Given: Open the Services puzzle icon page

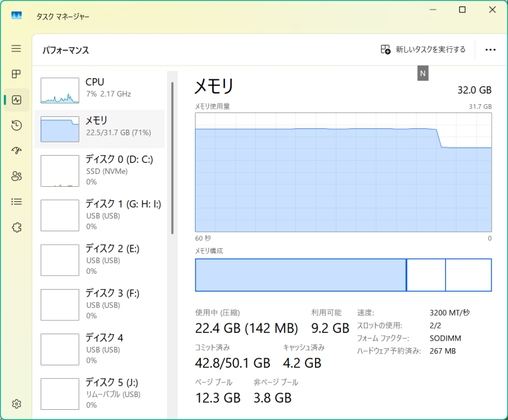Looking at the screenshot, I should click(x=17, y=227).
